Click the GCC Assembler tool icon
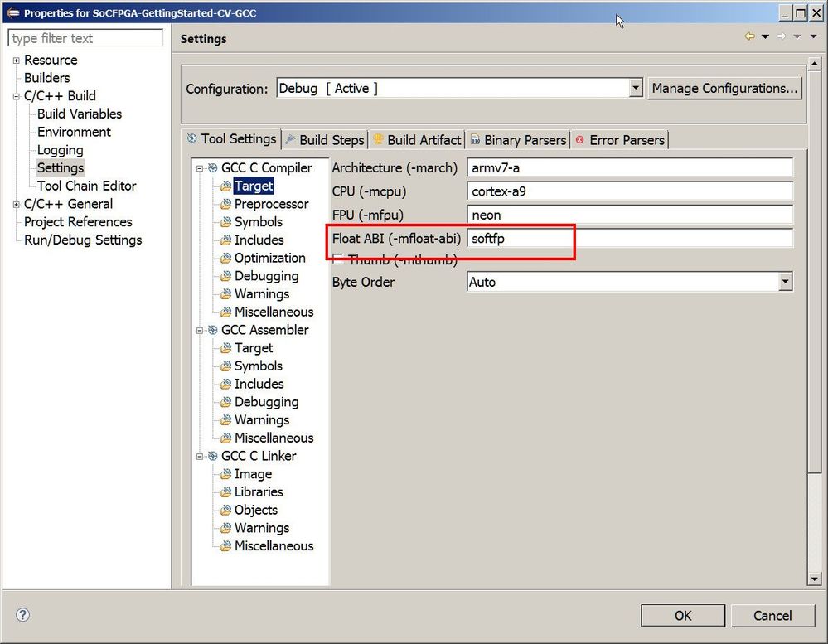Screen dimensions: 828x644 213,330
